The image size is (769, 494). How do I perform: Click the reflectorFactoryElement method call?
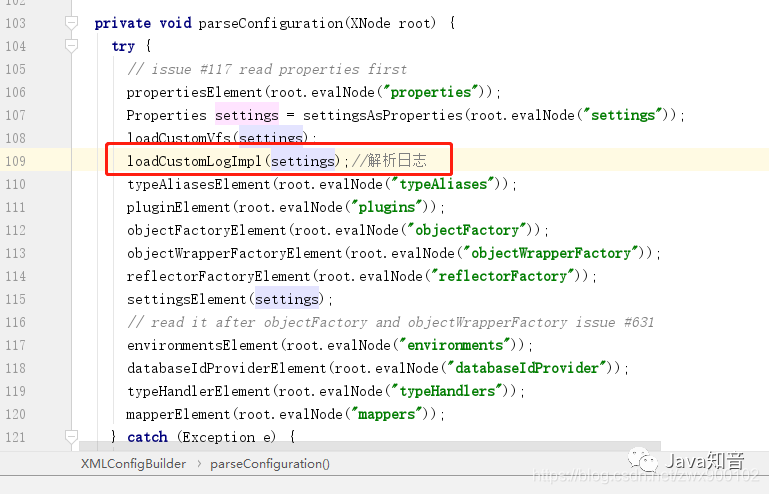coord(219,276)
